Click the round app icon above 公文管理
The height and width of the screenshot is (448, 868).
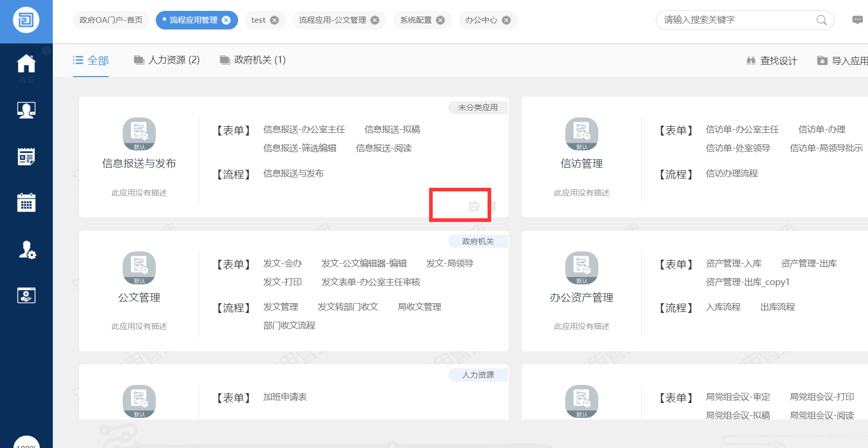pos(139,268)
